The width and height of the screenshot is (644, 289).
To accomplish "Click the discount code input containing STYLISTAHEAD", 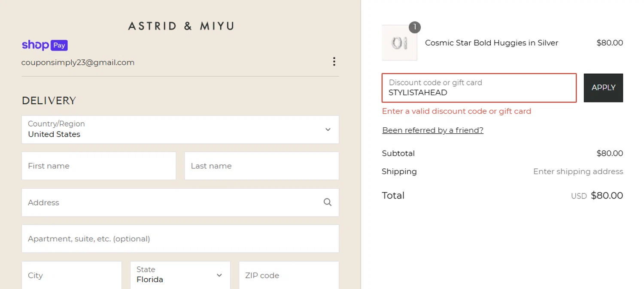I will pyautogui.click(x=479, y=88).
